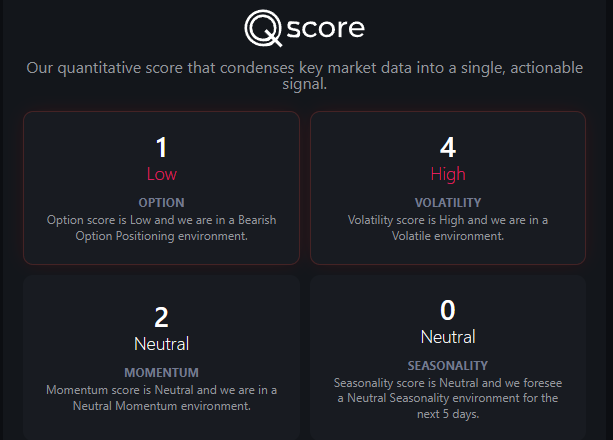Screen dimensions: 613x440
Task: Click the Option score number 1
Action: click(x=161, y=148)
